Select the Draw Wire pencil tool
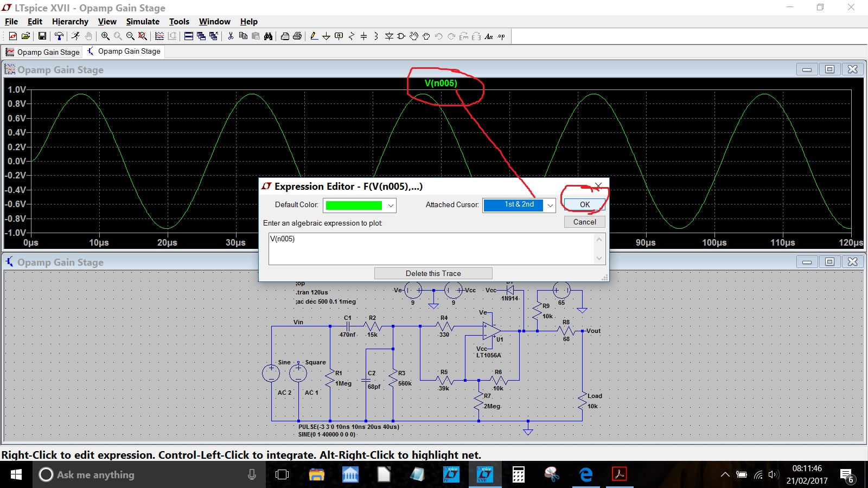The width and height of the screenshot is (868, 488). (314, 36)
